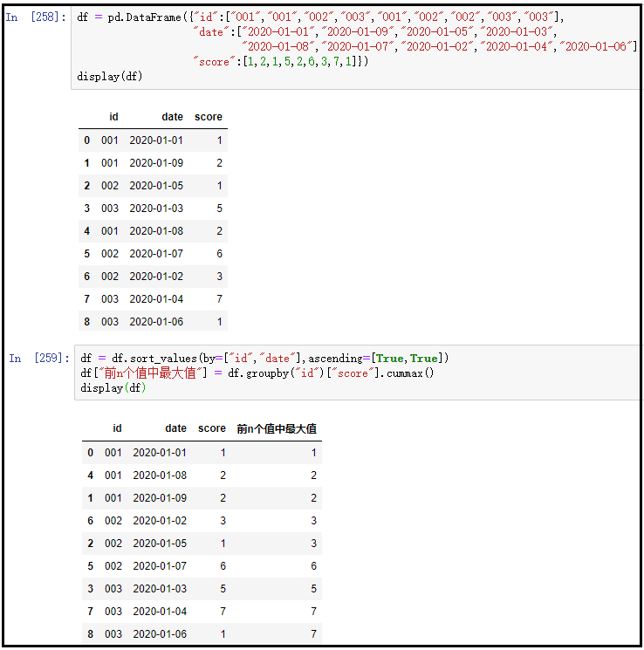Screen dimensions: 644x650
Task: Click the df.sort_values code line
Action: [x=264, y=359]
